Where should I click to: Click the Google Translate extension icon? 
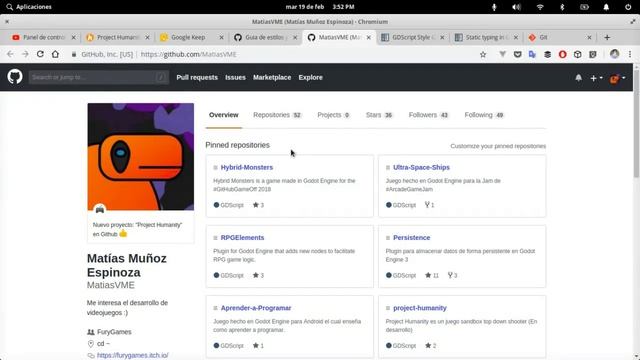(532, 54)
